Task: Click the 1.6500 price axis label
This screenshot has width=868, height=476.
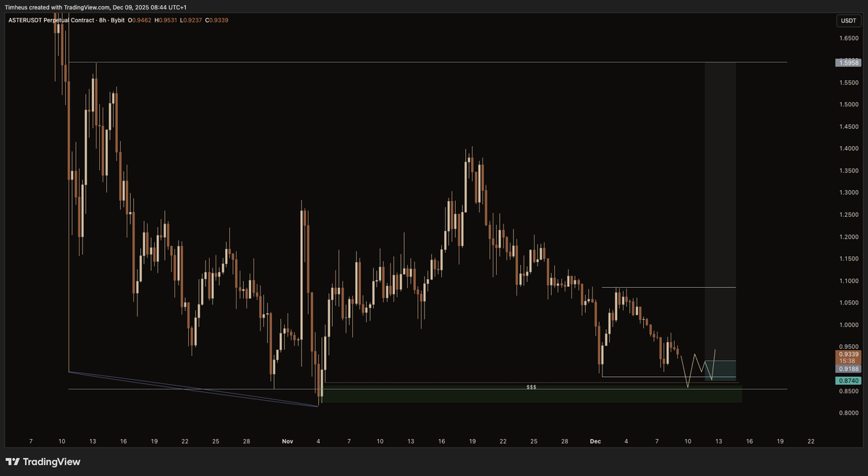Action: coord(849,38)
